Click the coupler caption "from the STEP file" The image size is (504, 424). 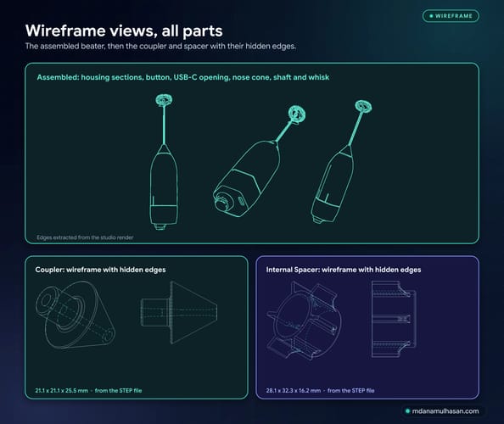pos(118,391)
